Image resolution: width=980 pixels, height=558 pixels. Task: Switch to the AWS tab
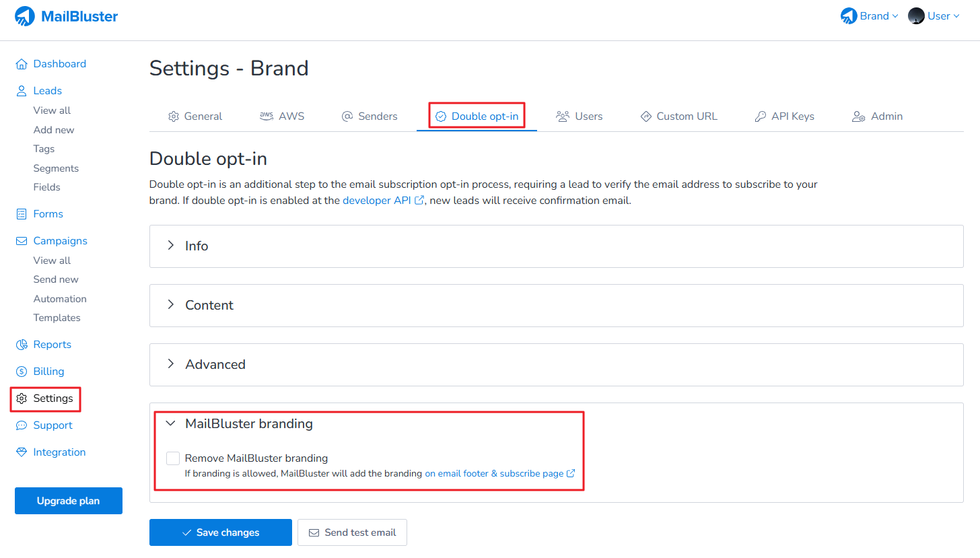click(282, 116)
